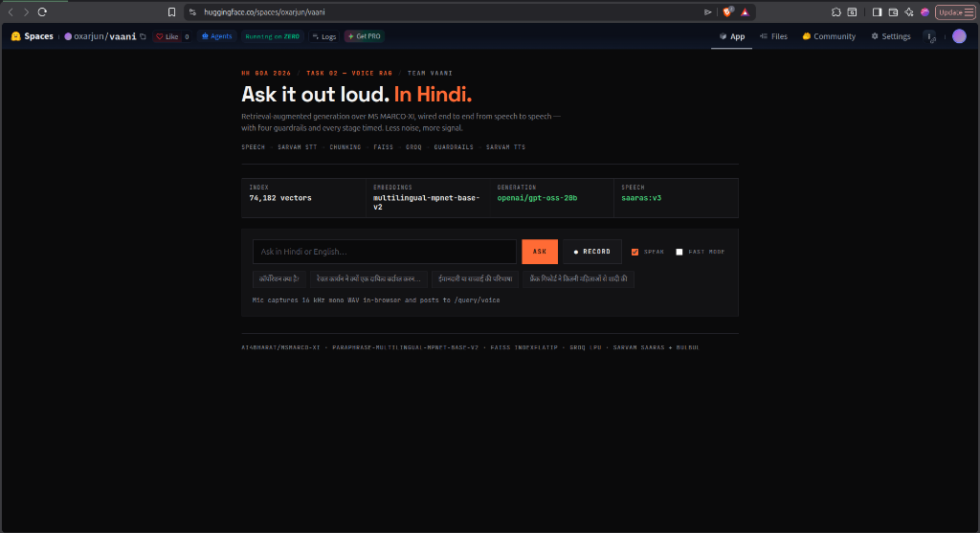
Task: Click the saaras:v3 speech value
Action: tap(641, 198)
